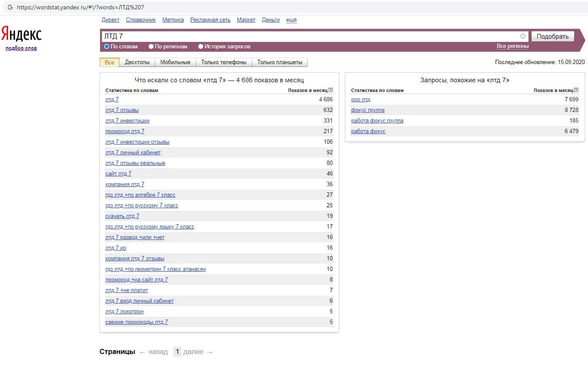Image resolution: width=588 pixels, height=365 pixels.
Task: Switch to the 'Мобильные' tab
Action: coord(175,62)
